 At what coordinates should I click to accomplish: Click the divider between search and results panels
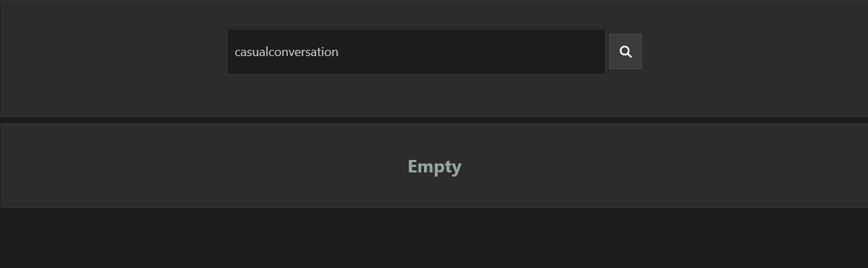point(434,120)
